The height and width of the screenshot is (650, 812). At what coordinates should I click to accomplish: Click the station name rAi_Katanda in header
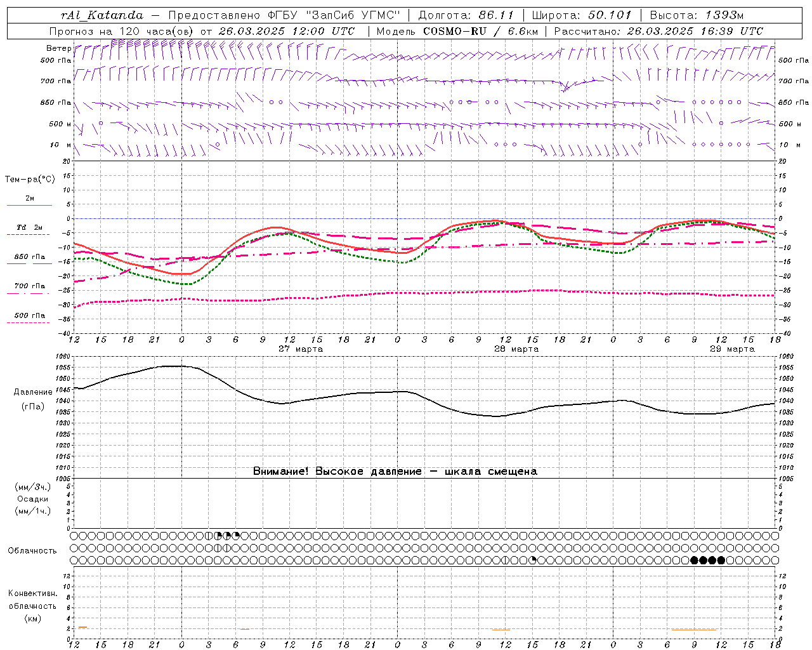102,15
